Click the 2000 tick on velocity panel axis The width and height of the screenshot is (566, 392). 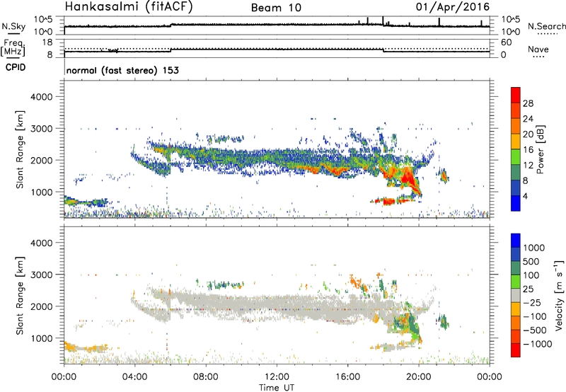(x=42, y=306)
